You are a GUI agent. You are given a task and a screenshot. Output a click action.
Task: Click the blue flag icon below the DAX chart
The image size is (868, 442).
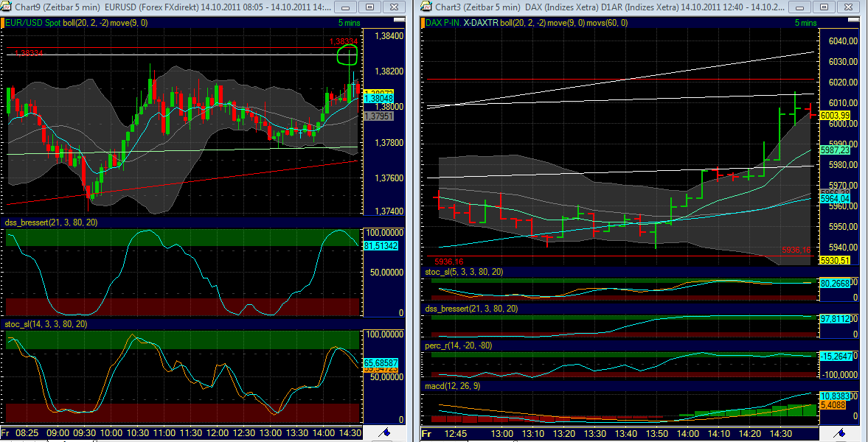click(x=840, y=435)
